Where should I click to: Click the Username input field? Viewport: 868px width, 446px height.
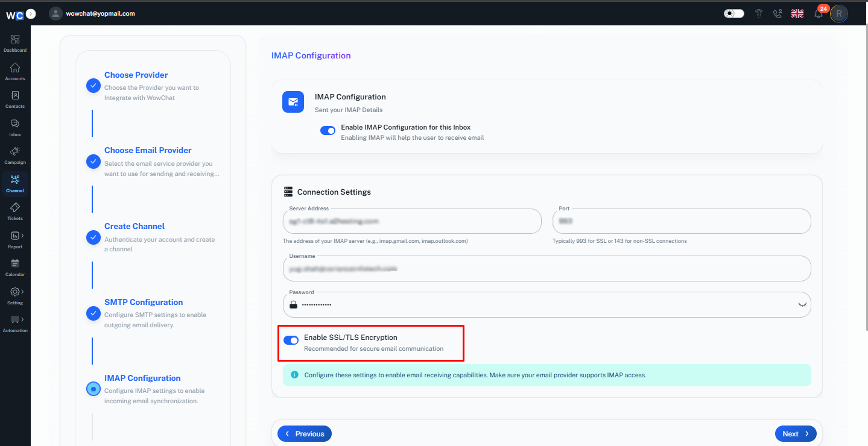[x=547, y=268]
